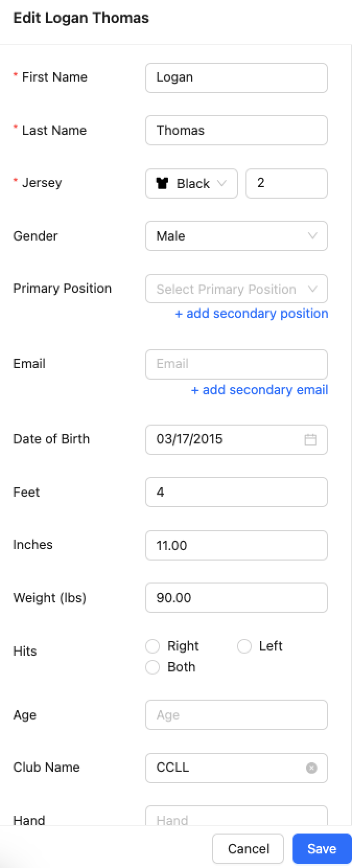This screenshot has height=868, width=352.
Task: Open the Date of Birth calendar icon
Action: coord(310,440)
